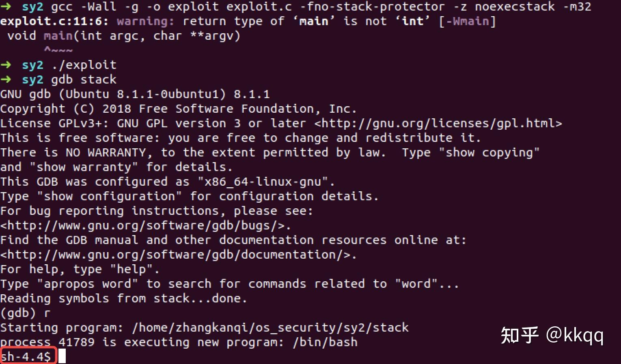This screenshot has height=364, width=621.
Task: Click the purple caret marker under main
Action: (58, 50)
